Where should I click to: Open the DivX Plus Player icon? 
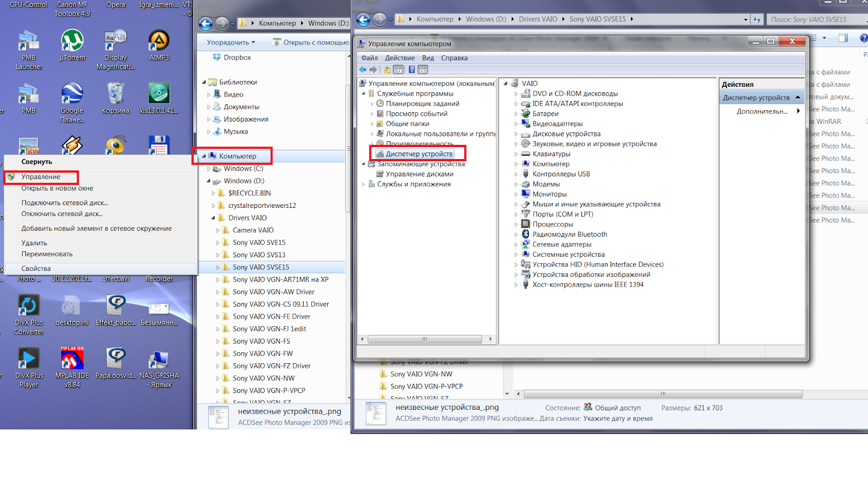coord(29,368)
